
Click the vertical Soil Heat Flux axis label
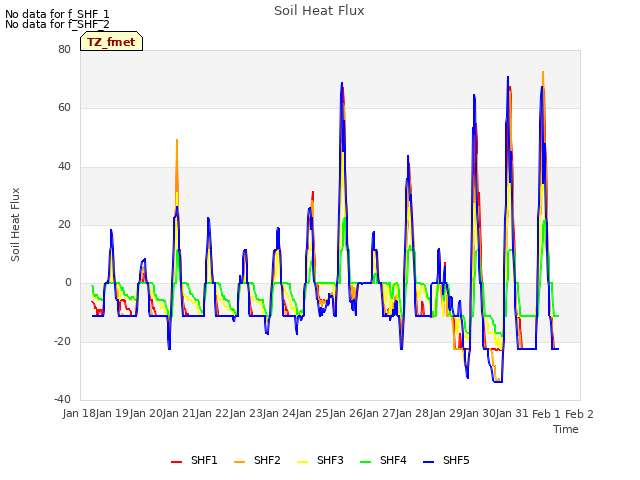coord(15,224)
